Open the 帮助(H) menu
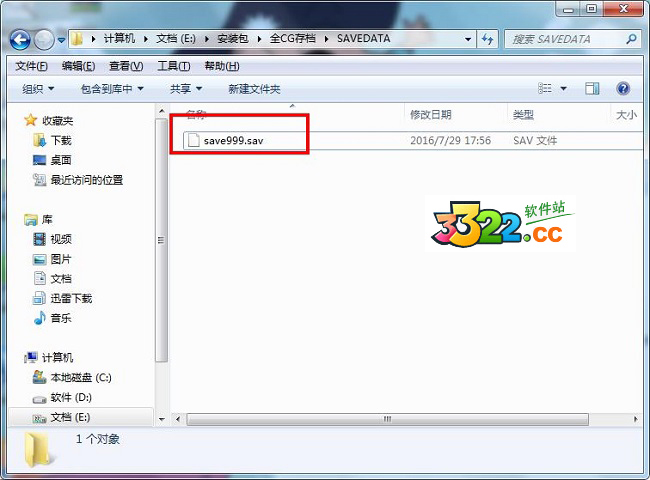The image size is (650, 480). (222, 66)
